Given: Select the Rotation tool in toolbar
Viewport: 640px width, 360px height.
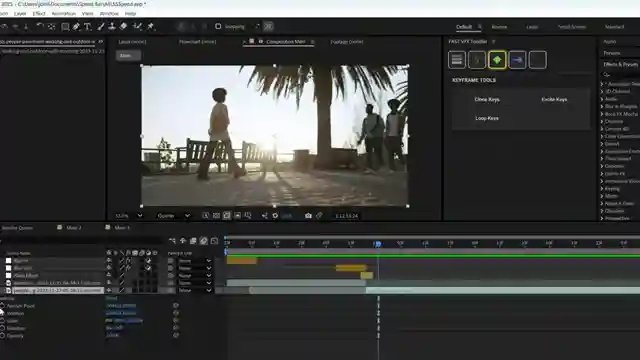Looking at the screenshot, I should (x=40, y=27).
